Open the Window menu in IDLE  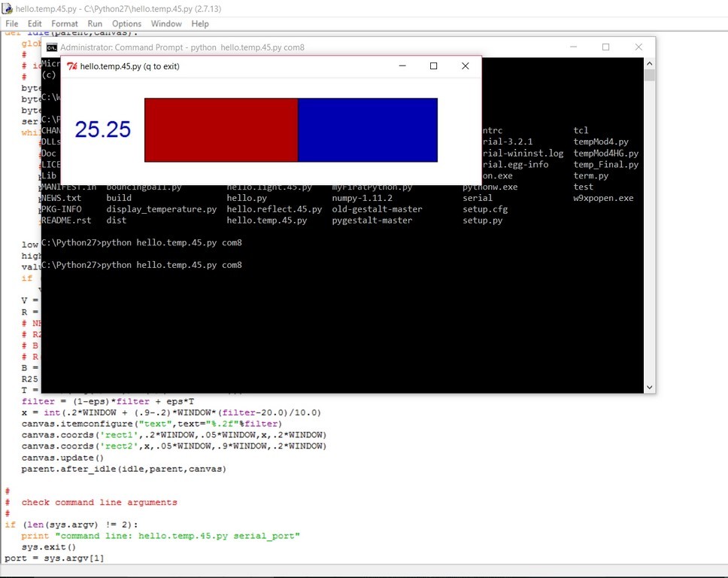tap(166, 23)
